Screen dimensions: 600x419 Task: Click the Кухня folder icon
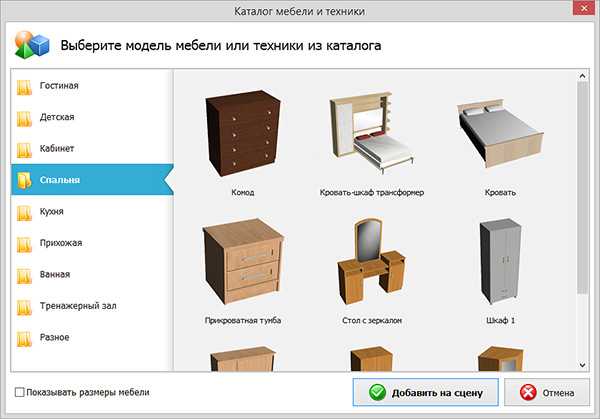click(x=24, y=212)
